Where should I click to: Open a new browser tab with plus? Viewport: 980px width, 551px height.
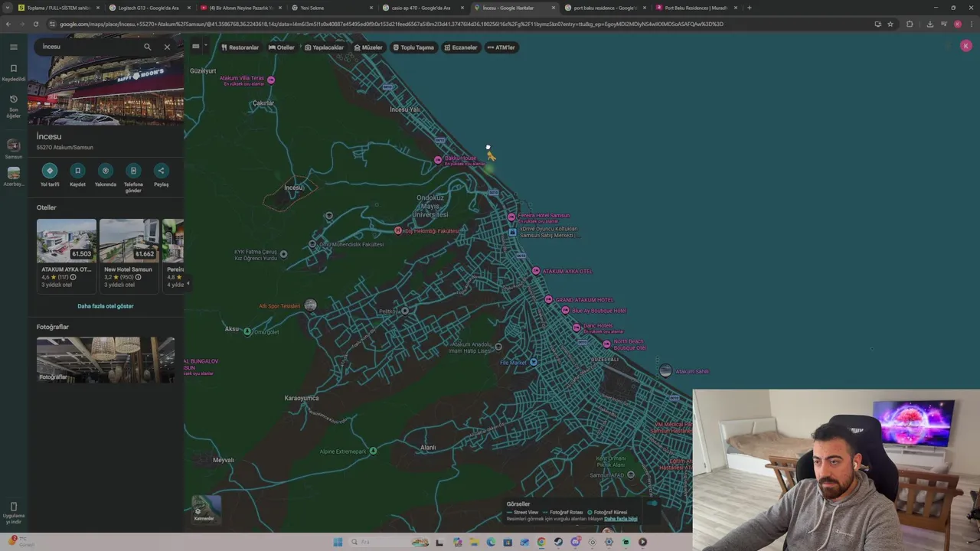point(749,8)
